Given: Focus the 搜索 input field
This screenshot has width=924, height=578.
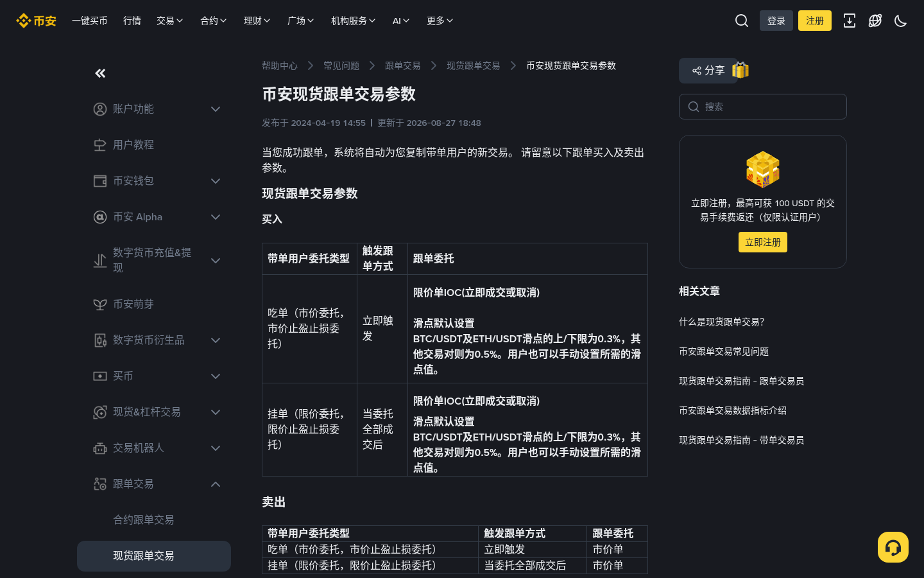Looking at the screenshot, I should point(763,107).
